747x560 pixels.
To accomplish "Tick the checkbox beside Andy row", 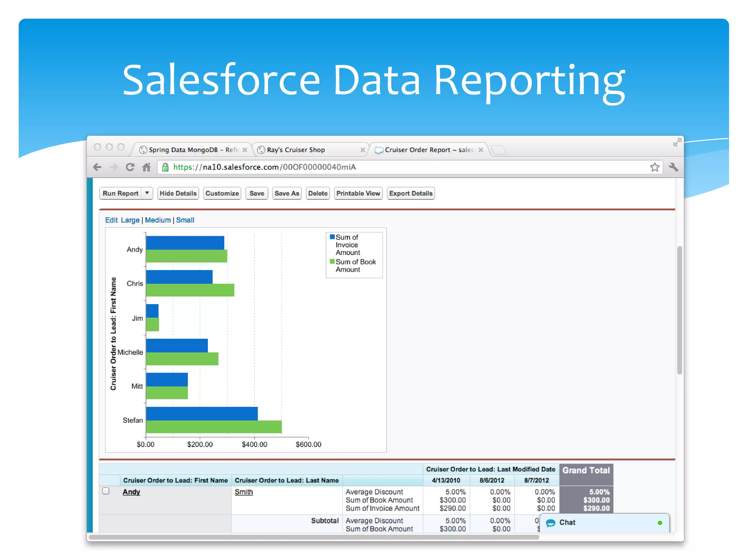I will (x=106, y=491).
